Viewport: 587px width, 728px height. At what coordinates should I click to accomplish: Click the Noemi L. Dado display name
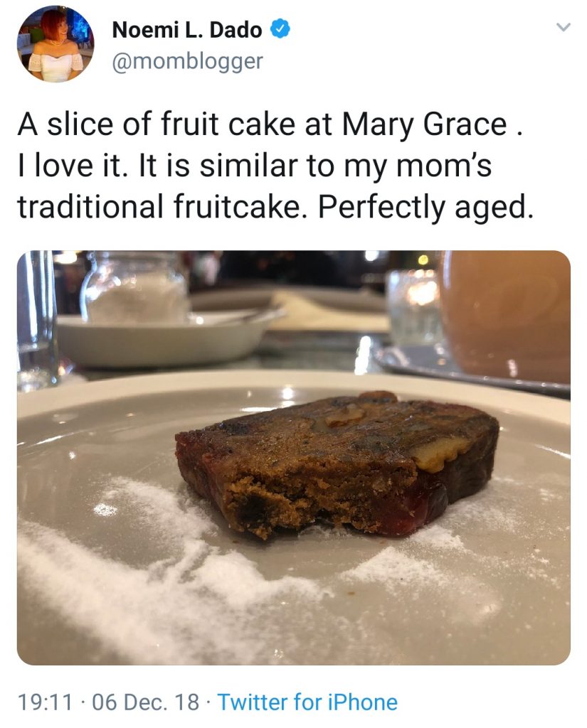pyautogui.click(x=187, y=31)
